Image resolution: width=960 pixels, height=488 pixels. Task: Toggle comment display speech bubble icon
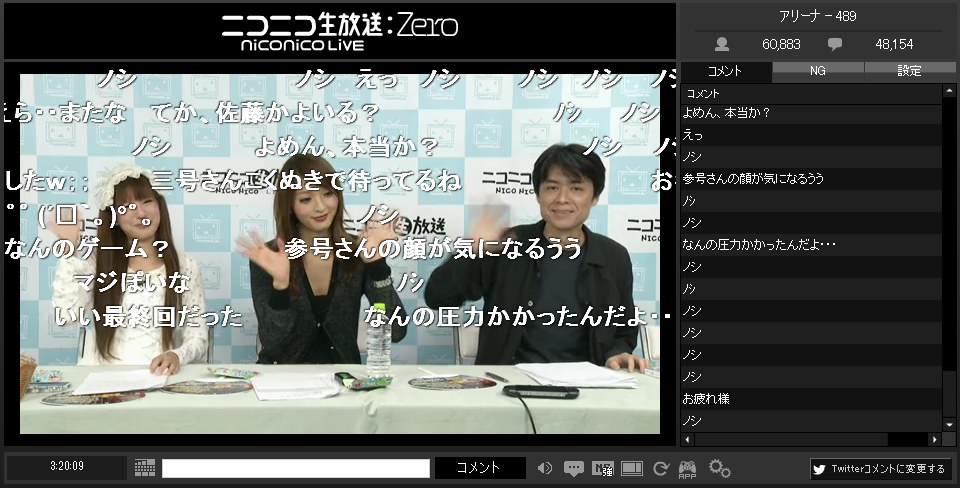(573, 469)
